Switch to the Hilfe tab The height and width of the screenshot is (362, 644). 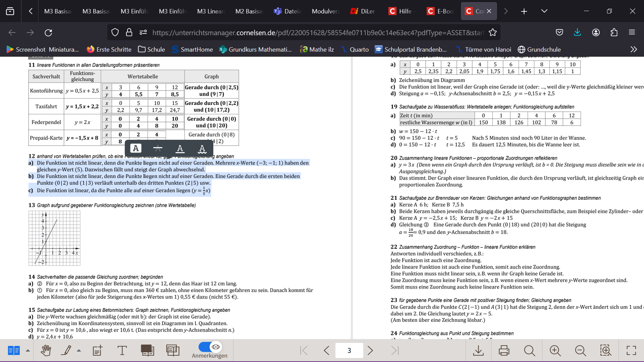point(402,11)
